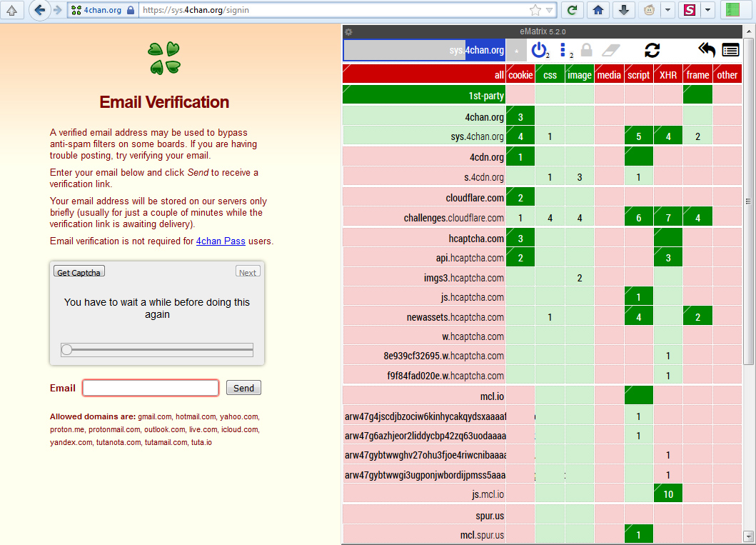Click the browser forward arrow button
Viewport: 756px width, 545px height.
pyautogui.click(x=57, y=10)
